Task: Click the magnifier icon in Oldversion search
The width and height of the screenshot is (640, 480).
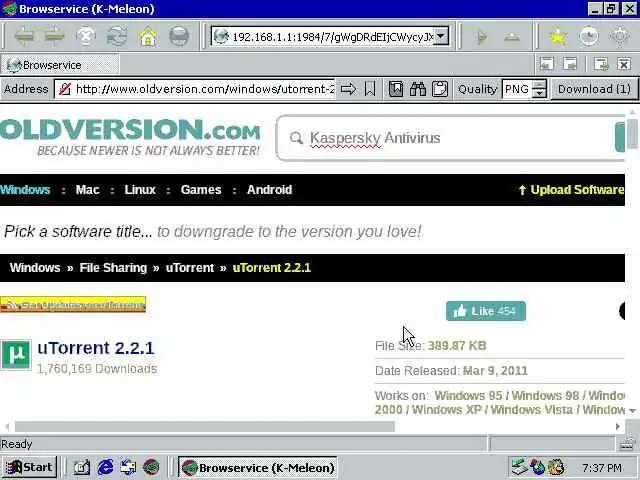Action: click(x=296, y=138)
